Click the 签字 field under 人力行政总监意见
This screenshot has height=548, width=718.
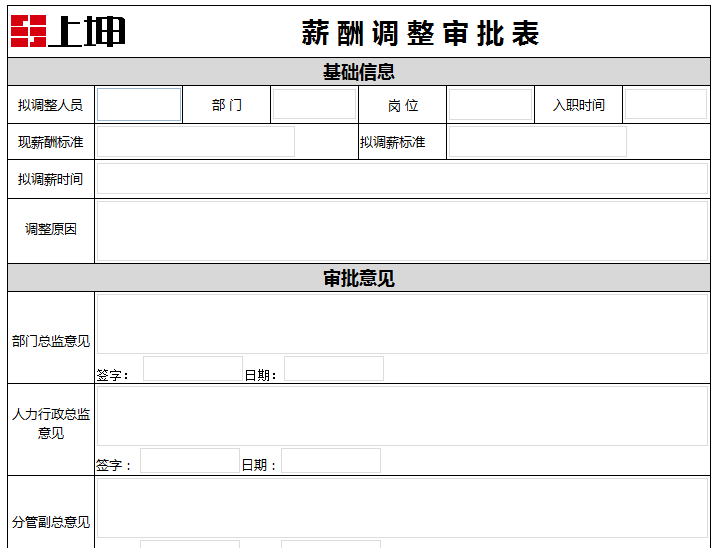[190, 461]
